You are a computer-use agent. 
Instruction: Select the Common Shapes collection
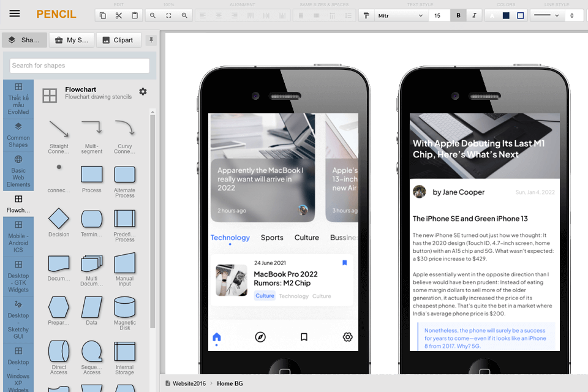[18, 135]
